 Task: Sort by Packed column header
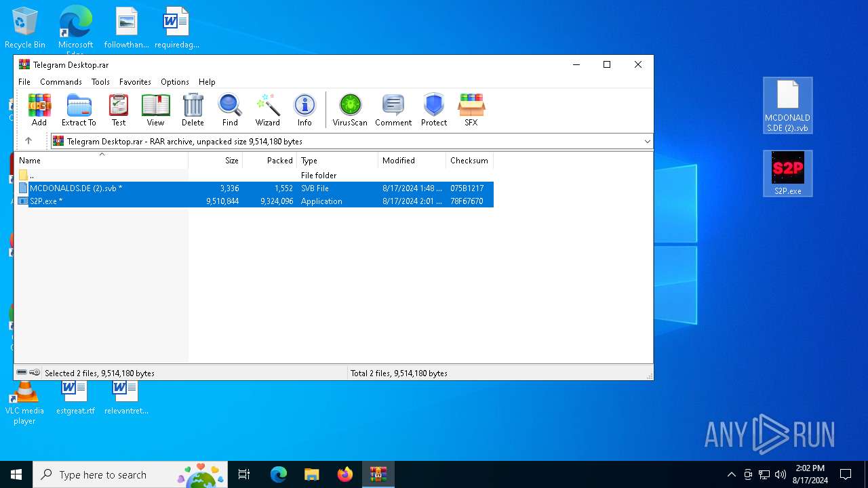click(270, 161)
